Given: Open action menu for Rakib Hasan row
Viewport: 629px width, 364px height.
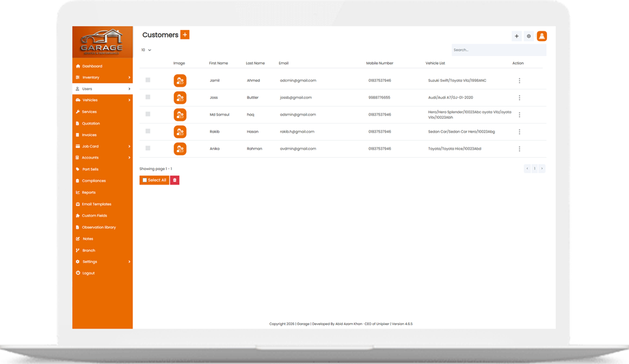Looking at the screenshot, I should pos(519,132).
